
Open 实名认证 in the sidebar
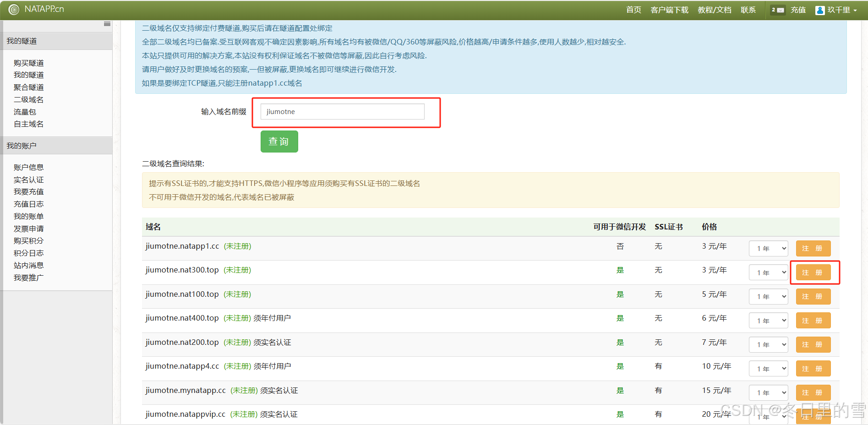[x=29, y=180]
